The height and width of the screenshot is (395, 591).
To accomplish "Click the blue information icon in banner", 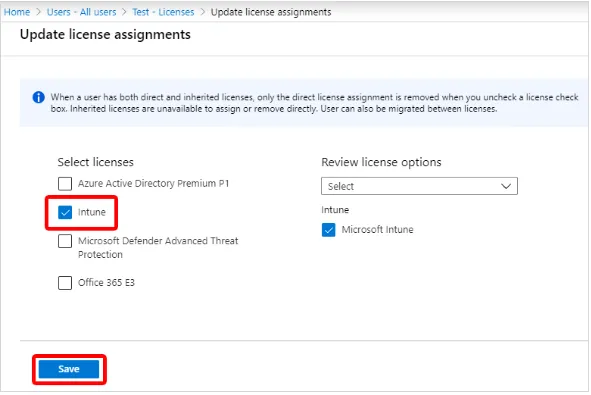I will coord(38,97).
